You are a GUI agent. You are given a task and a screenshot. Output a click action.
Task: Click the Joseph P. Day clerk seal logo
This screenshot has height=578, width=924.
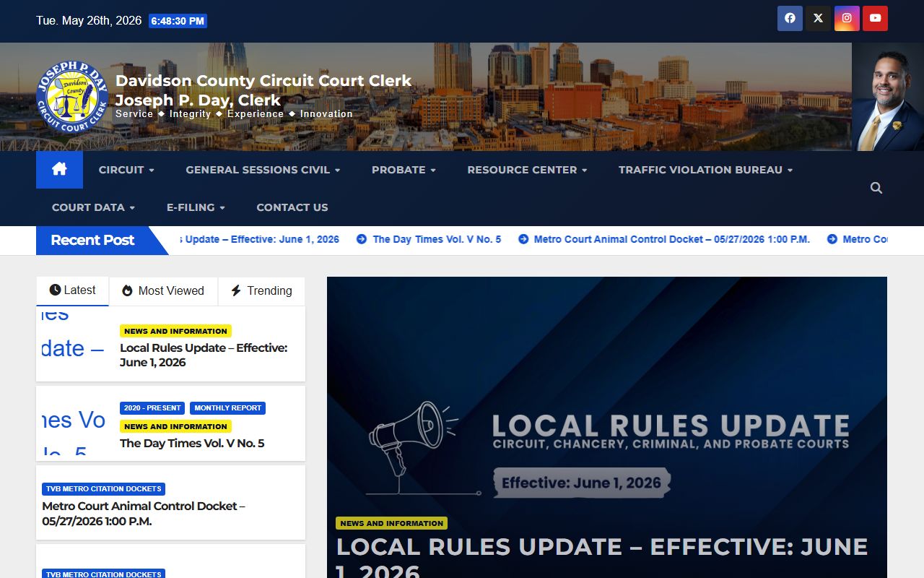(x=72, y=97)
